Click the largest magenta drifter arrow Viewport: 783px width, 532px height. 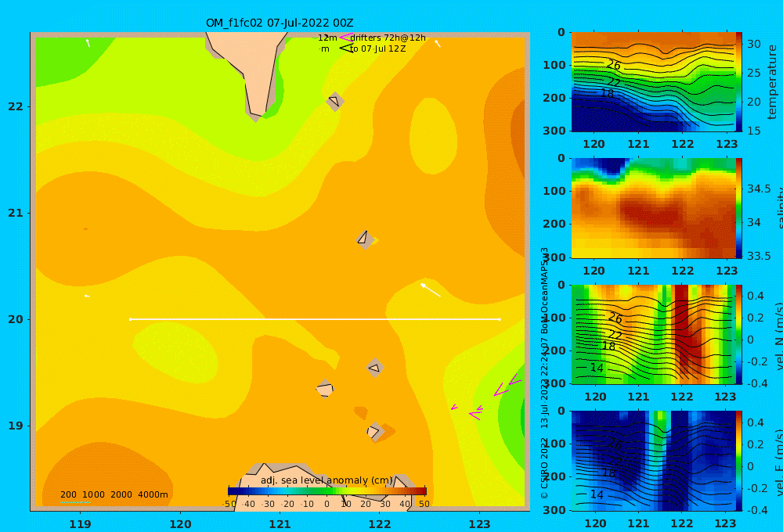click(x=501, y=390)
